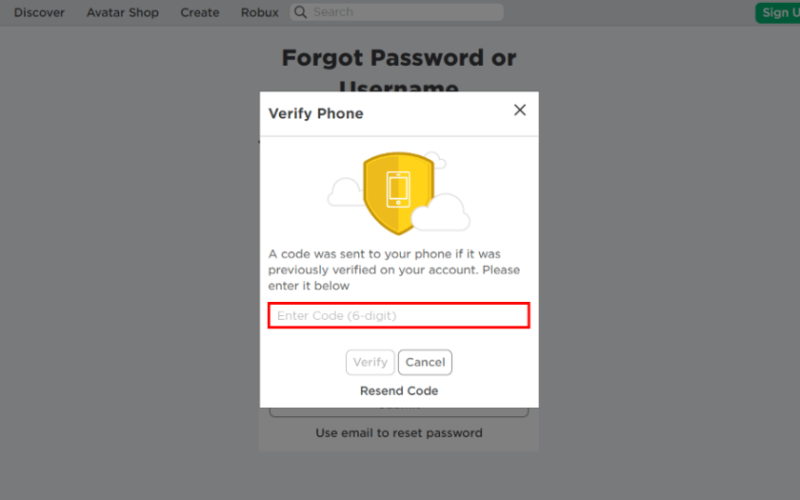Click the small cloud above the shield's right
The height and width of the screenshot is (500, 800).
(437, 159)
